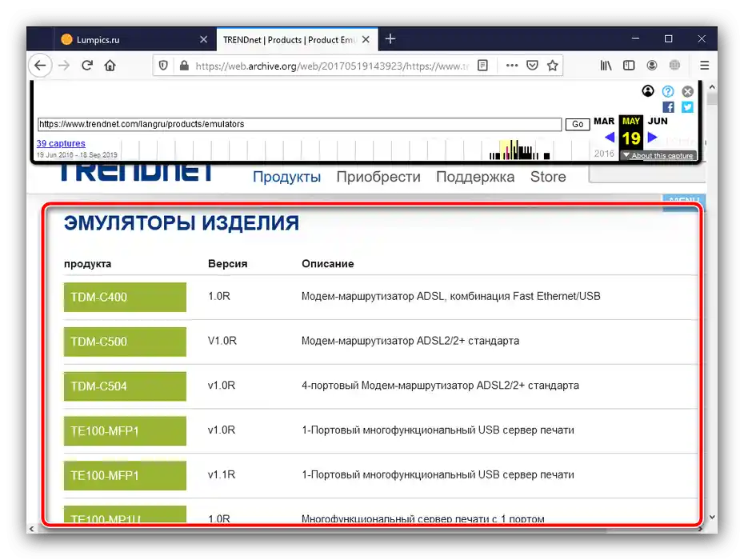Image resolution: width=744 pixels, height=560 pixels.
Task: Open the TE100-MFP1 v1.1R emulator button
Action: click(125, 475)
